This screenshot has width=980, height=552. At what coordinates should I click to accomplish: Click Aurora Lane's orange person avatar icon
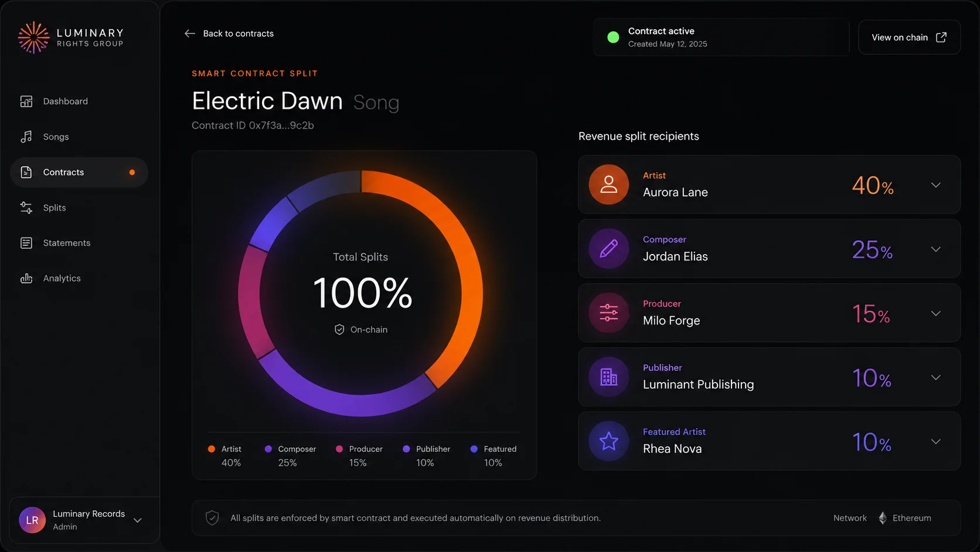[x=609, y=185]
